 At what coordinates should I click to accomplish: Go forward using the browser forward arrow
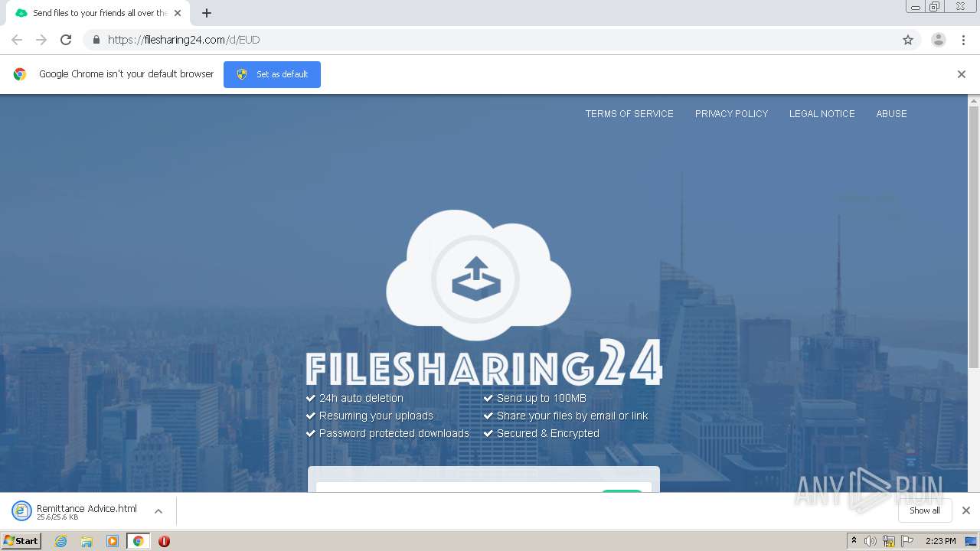pos(41,40)
